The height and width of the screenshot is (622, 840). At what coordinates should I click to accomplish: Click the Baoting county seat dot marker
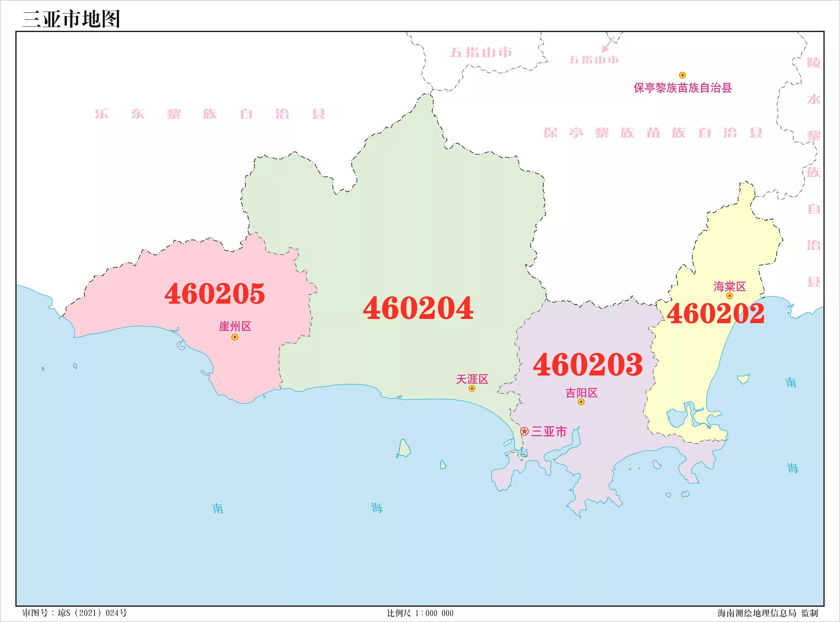click(x=682, y=75)
